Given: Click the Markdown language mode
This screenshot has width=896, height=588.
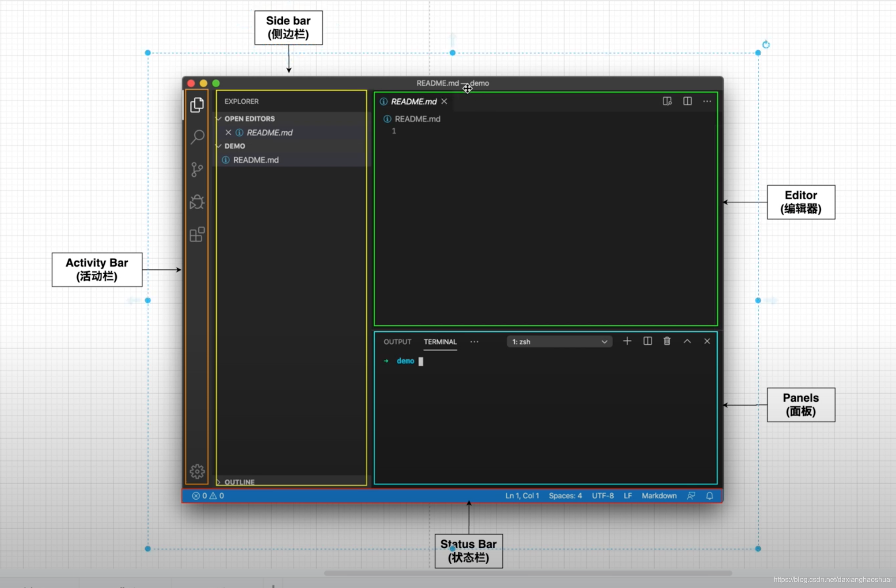Looking at the screenshot, I should pos(659,496).
